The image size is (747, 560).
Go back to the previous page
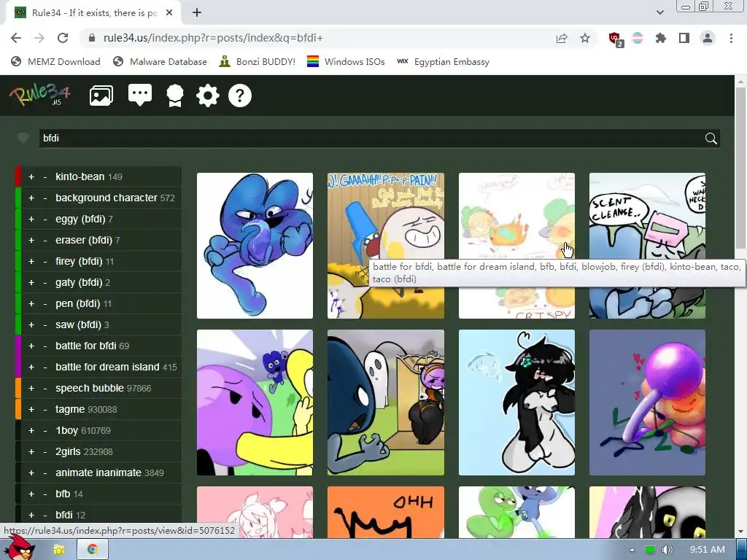[16, 38]
